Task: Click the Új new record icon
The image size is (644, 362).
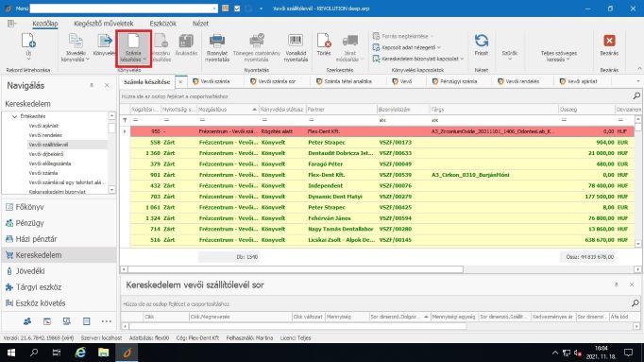Action: [28, 41]
